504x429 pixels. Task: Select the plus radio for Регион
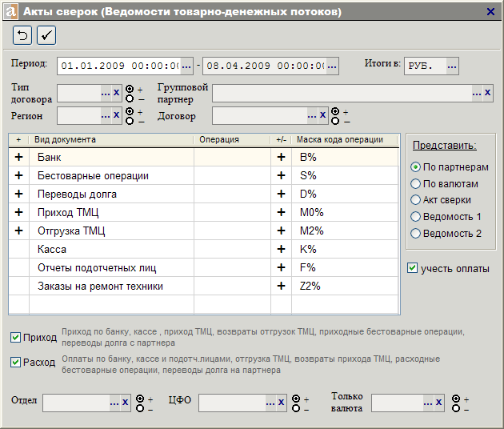tap(130, 111)
